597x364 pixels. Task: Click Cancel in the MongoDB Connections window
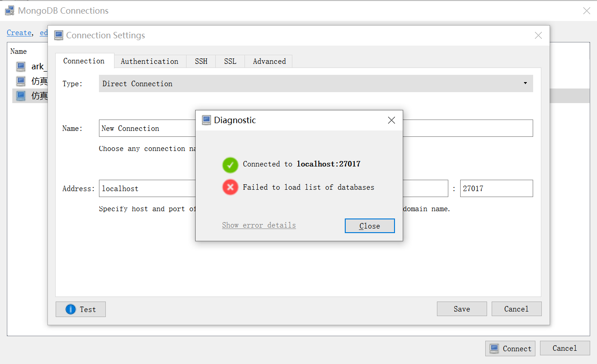coord(565,348)
